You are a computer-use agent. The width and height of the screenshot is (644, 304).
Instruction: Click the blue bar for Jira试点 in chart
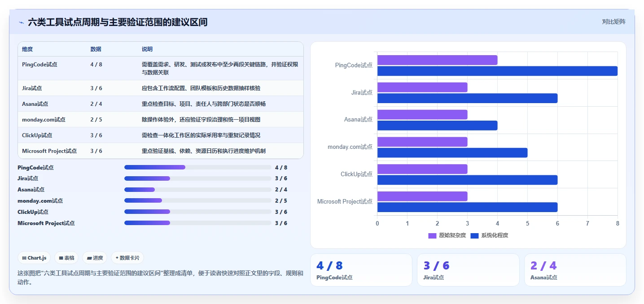click(x=467, y=98)
